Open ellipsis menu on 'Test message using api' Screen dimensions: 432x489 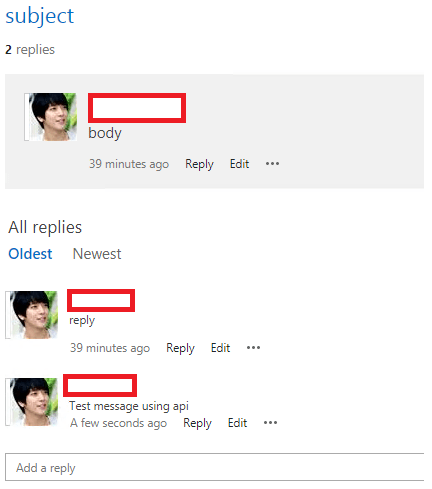(270, 423)
